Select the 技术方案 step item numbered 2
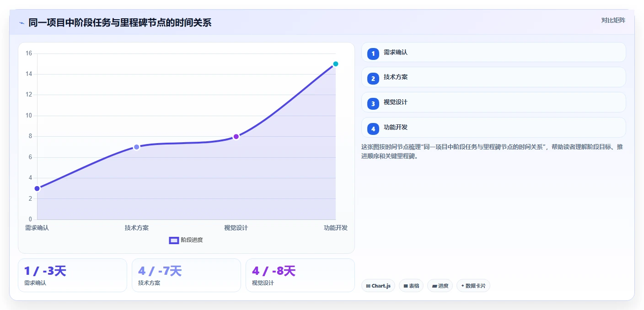Image resolution: width=644 pixels, height=310 pixels. (x=494, y=77)
